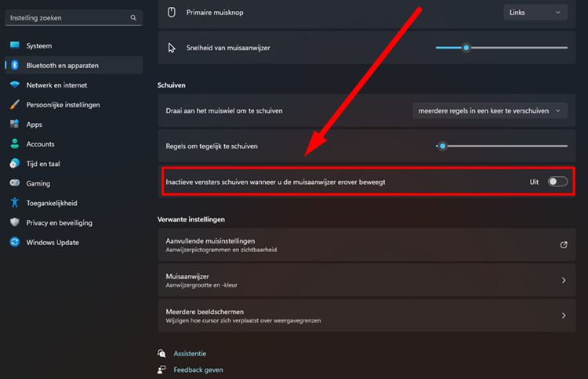Expand the Meerdere beeldschermen chevron

(563, 316)
